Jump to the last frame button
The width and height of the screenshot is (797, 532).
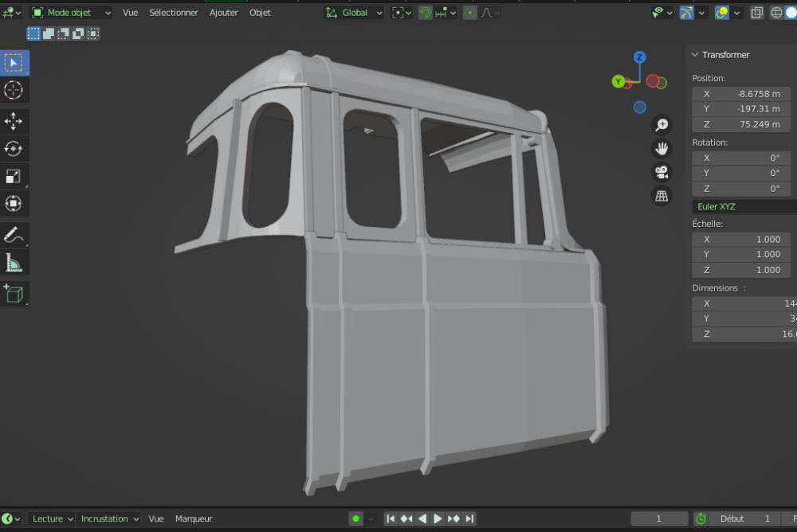(x=469, y=518)
